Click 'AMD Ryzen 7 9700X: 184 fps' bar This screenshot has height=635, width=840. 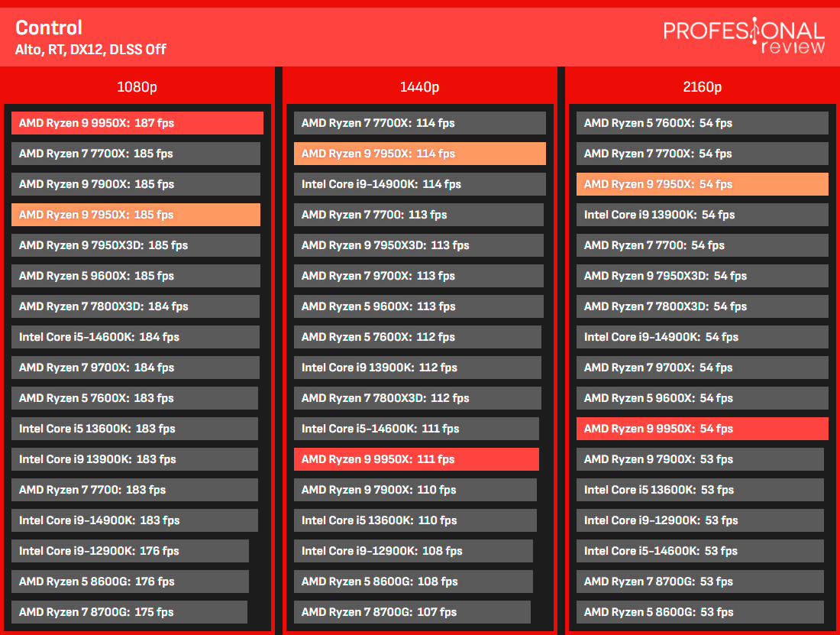pos(135,367)
